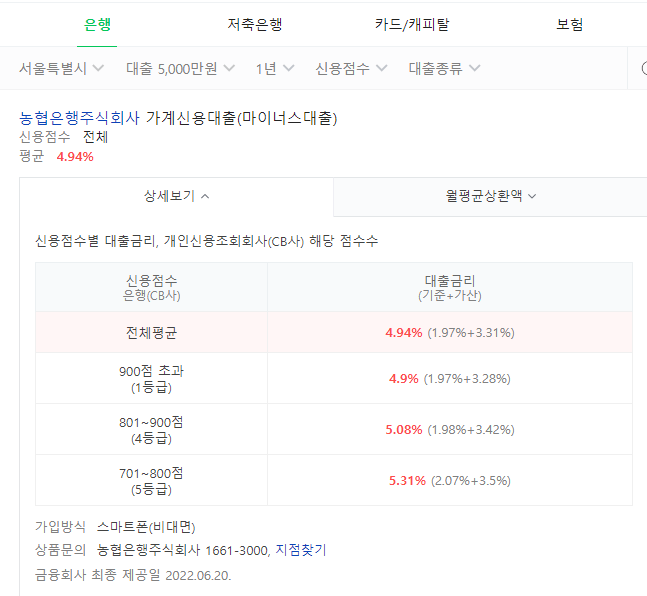Click the 900점 초과 (1등급) cell
647x596 pixels.
pyautogui.click(x=151, y=378)
